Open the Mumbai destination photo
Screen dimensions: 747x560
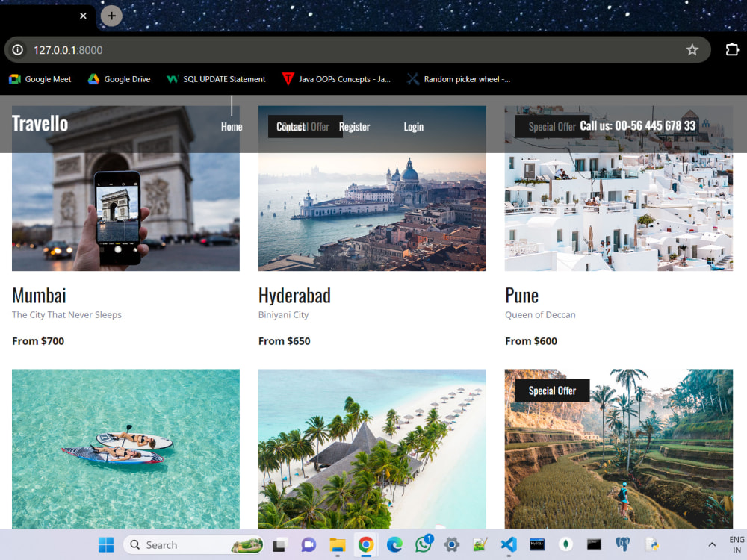point(125,188)
